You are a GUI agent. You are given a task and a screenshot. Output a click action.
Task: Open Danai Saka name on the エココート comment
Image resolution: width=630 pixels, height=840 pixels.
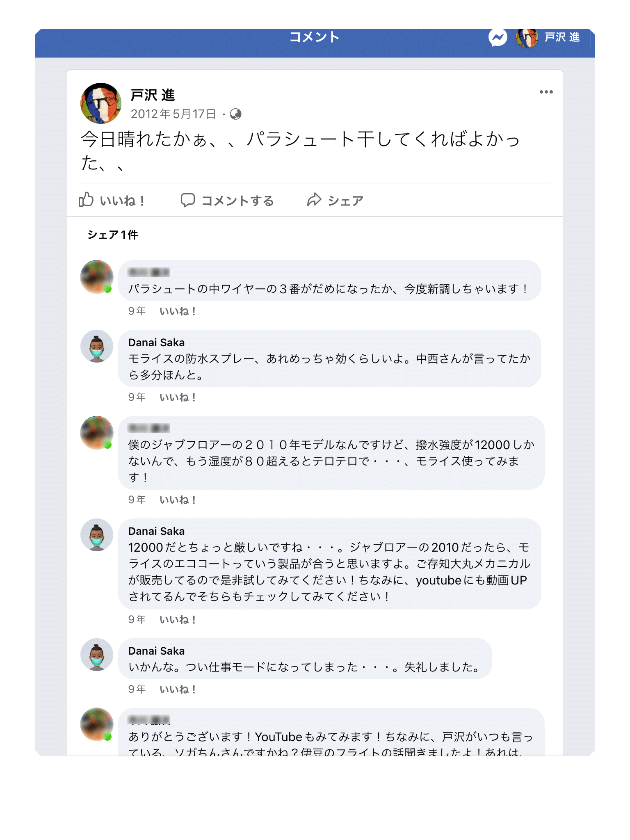pos(156,531)
